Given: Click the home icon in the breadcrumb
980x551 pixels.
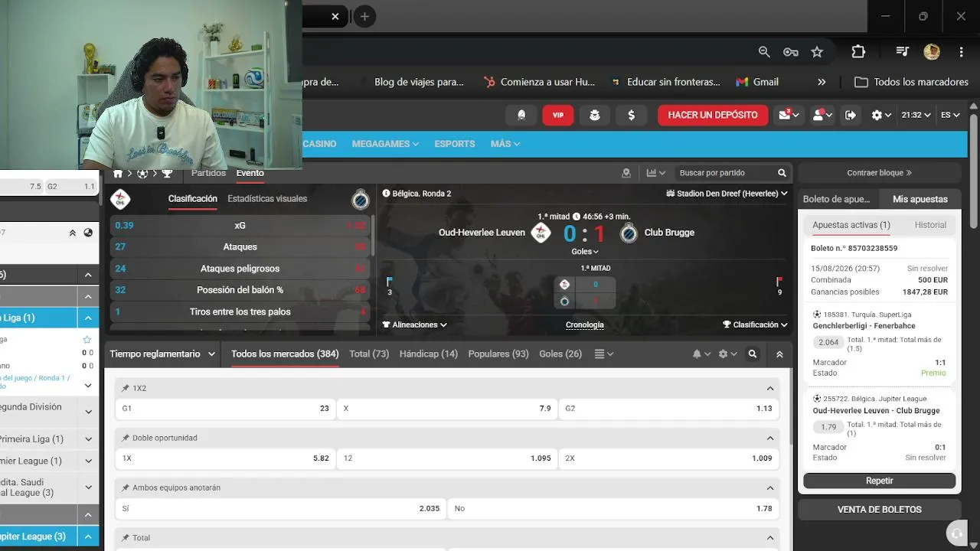Looking at the screenshot, I should (x=118, y=174).
